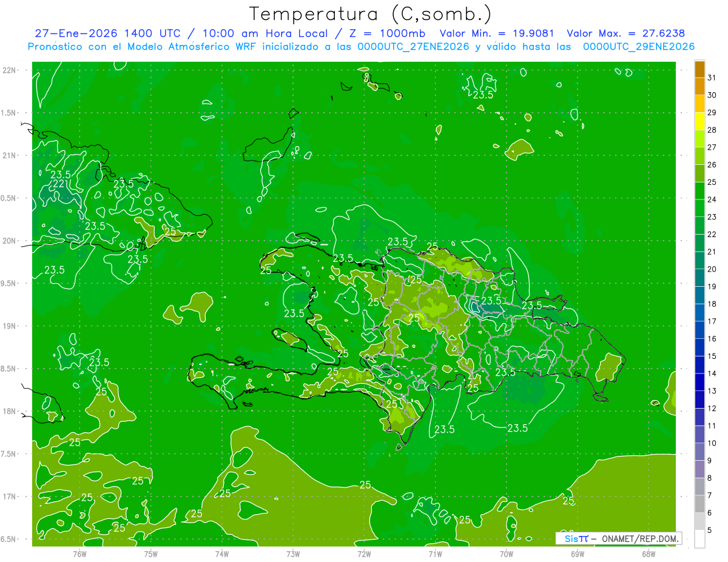Click the '12' color scale label
Image resolution: width=728 pixels, height=562 pixels.
[x=712, y=409]
